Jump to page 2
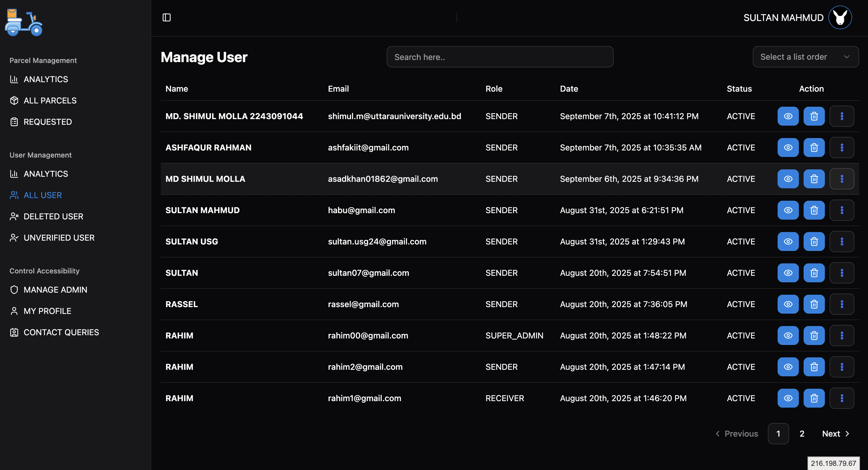The width and height of the screenshot is (868, 470). coord(802,434)
